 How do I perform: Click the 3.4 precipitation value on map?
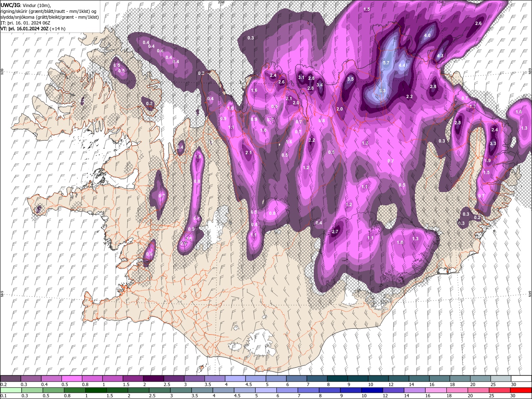pyautogui.click(x=320, y=85)
